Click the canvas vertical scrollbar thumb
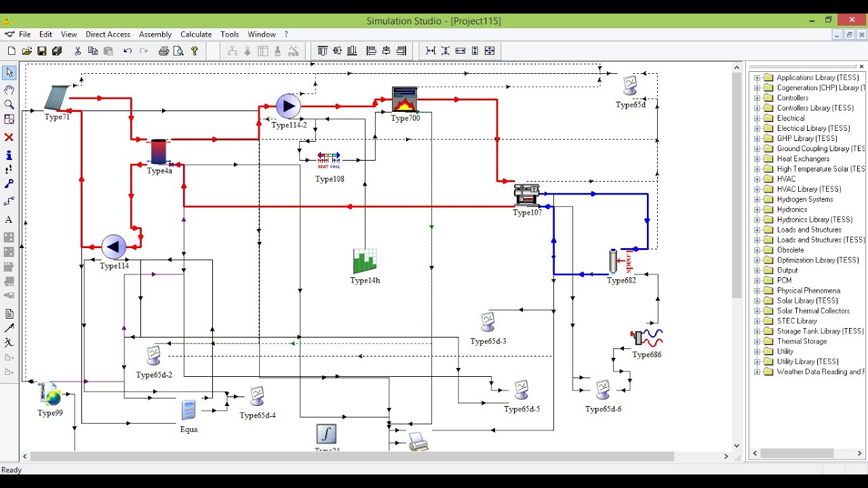Image resolution: width=868 pixels, height=488 pixels. [x=737, y=185]
